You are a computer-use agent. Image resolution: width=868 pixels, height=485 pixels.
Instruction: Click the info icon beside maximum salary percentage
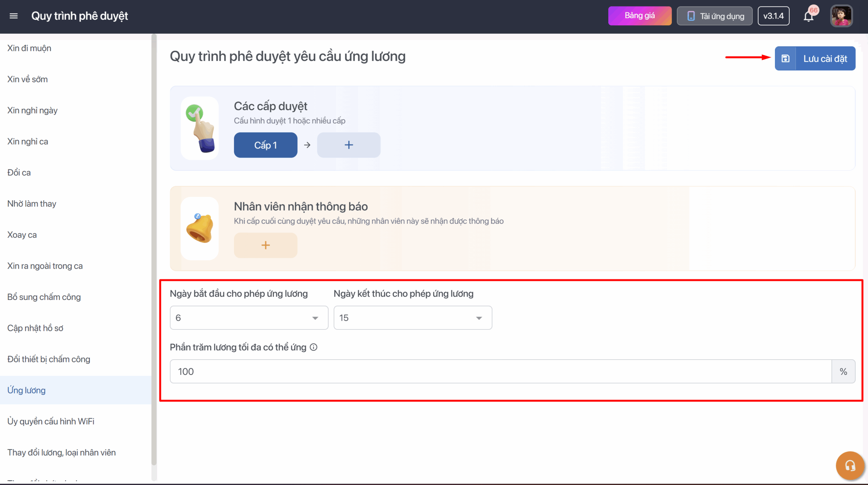314,347
